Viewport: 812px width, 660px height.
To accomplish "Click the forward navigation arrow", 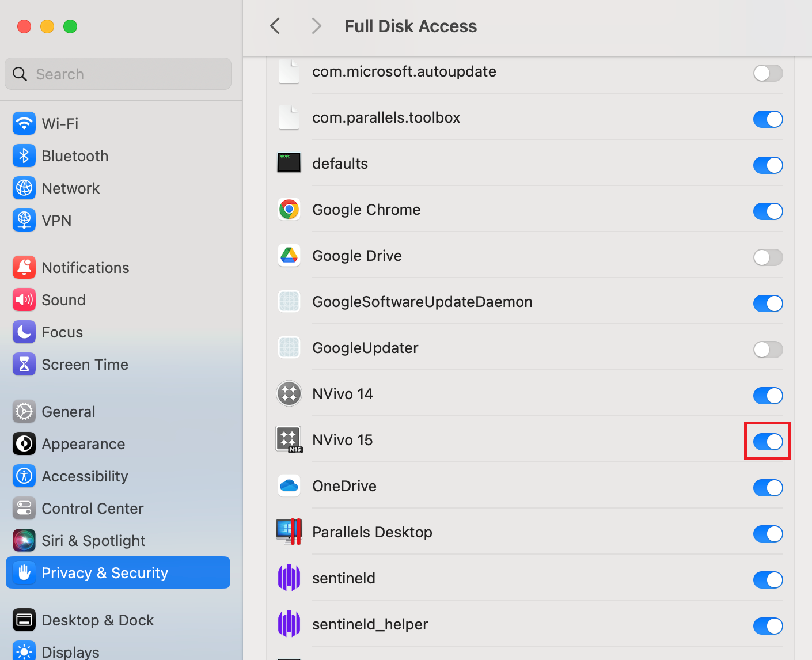I will pyautogui.click(x=316, y=26).
